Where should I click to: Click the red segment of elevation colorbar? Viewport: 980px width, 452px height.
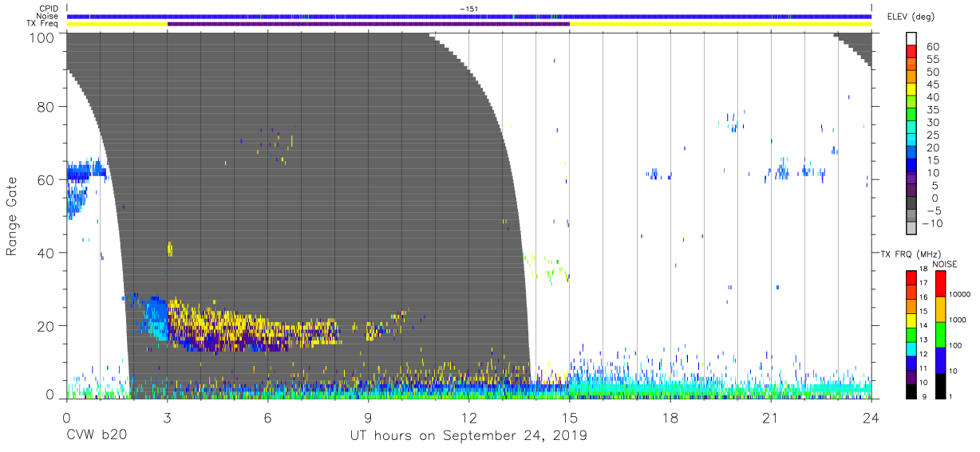[911, 50]
